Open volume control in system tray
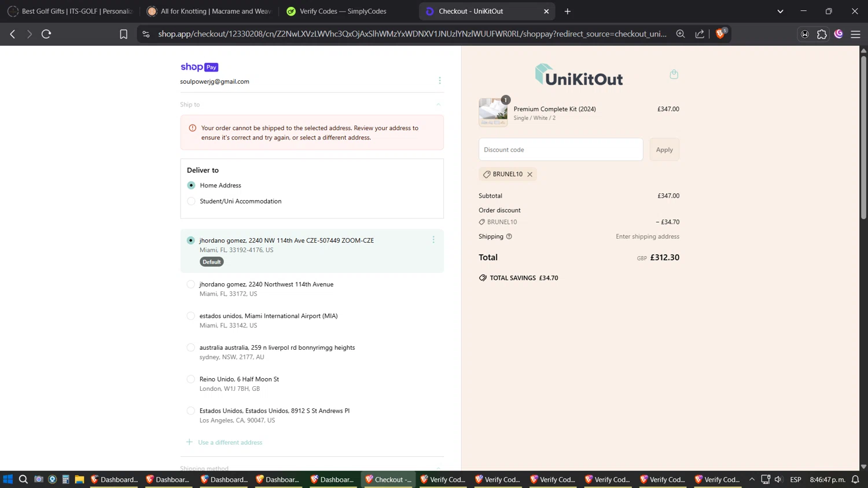 click(x=778, y=479)
